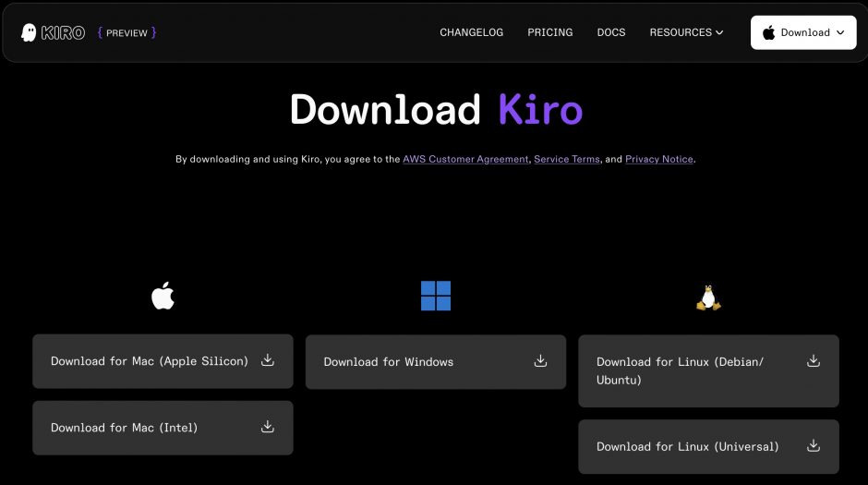Image resolution: width=868 pixels, height=485 pixels.
Task: Click the PREVIEW badge beside the logo
Action: 127,32
